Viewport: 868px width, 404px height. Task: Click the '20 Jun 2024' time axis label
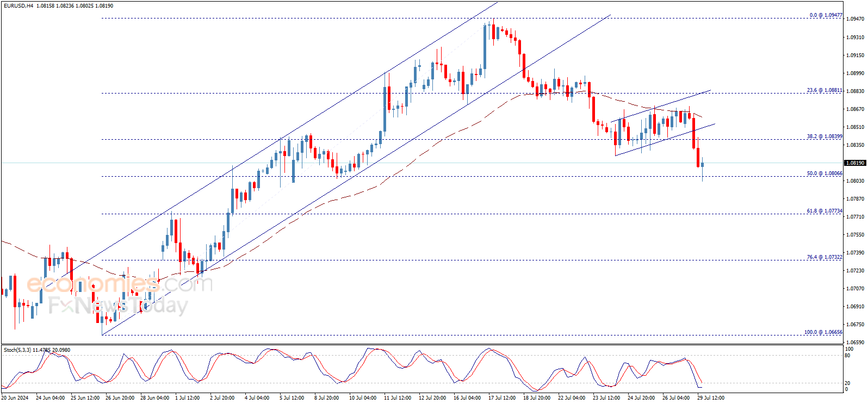(x=15, y=398)
